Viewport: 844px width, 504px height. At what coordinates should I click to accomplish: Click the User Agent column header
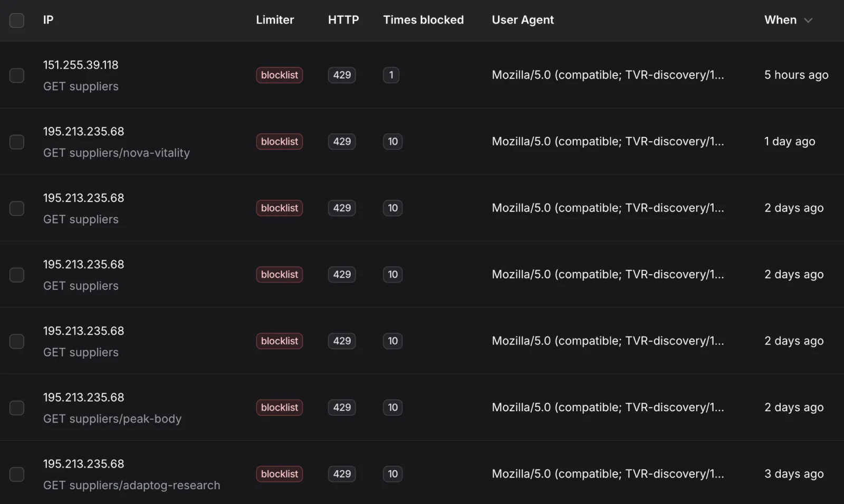[x=523, y=20]
